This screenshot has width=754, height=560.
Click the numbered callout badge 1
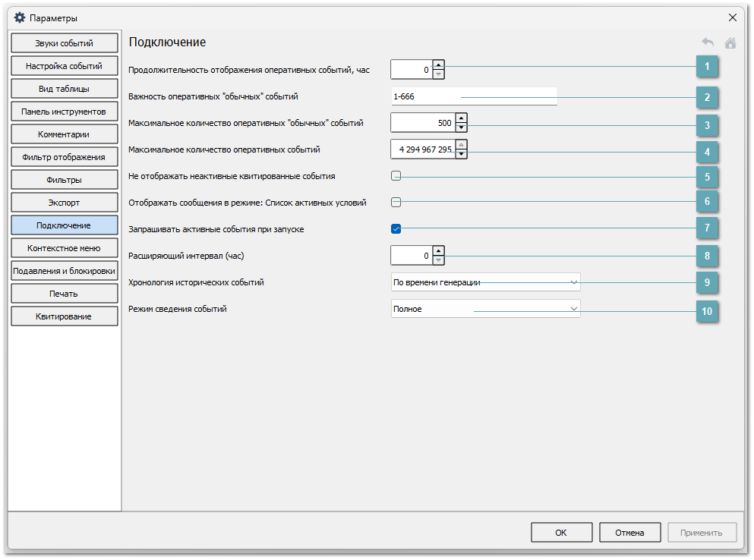pos(707,67)
